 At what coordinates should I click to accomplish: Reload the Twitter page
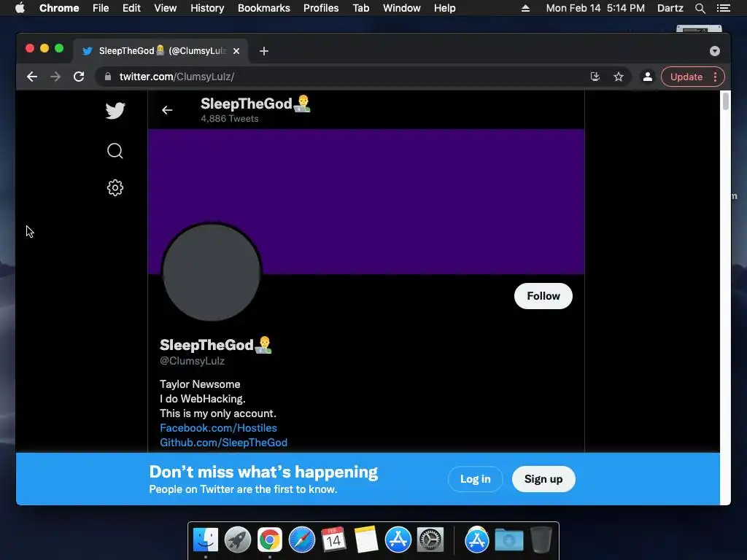79,77
